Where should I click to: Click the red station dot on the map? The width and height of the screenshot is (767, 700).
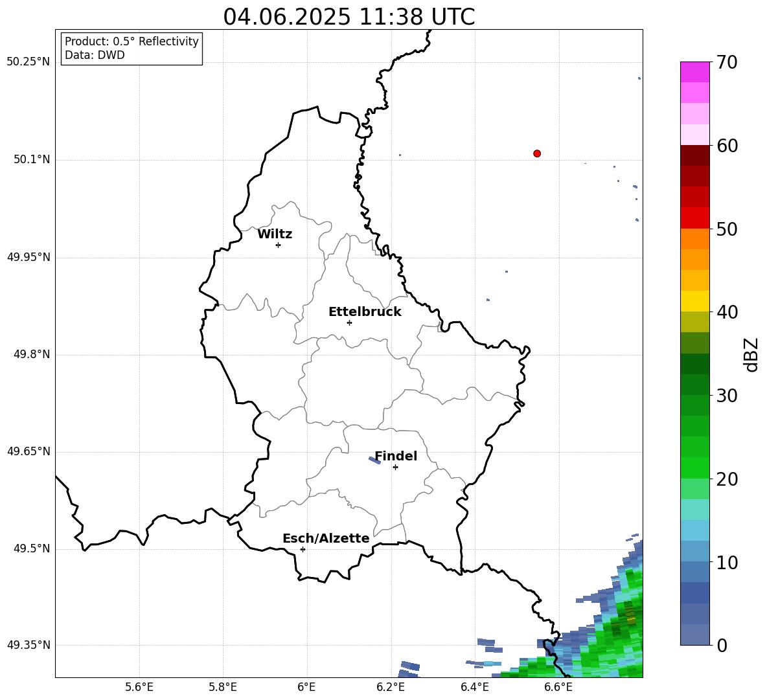[x=537, y=153]
